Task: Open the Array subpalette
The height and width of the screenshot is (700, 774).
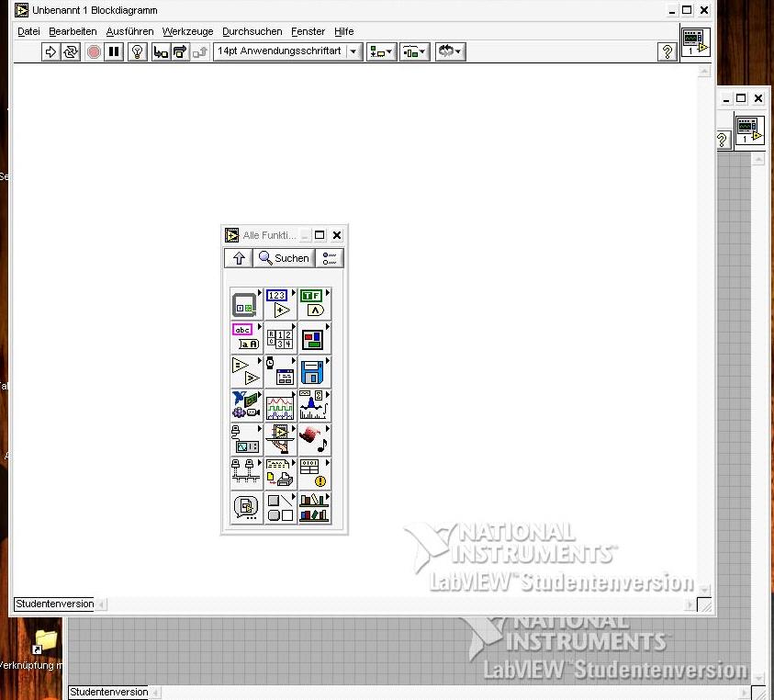Action: (280, 338)
